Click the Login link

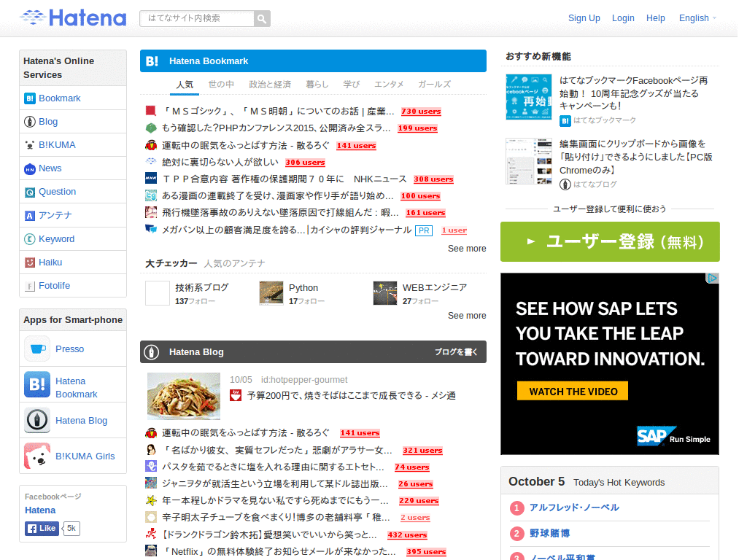[623, 18]
